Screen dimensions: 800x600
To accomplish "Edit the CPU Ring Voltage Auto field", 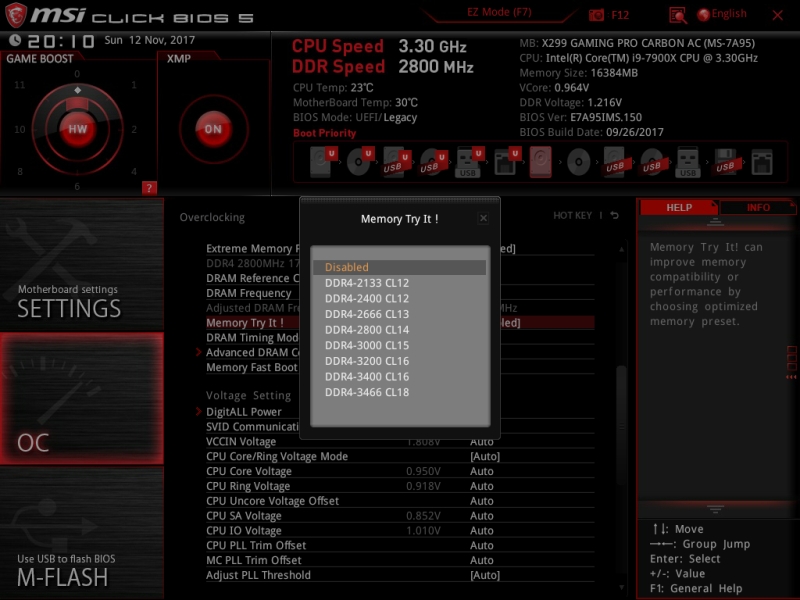I will click(x=482, y=486).
